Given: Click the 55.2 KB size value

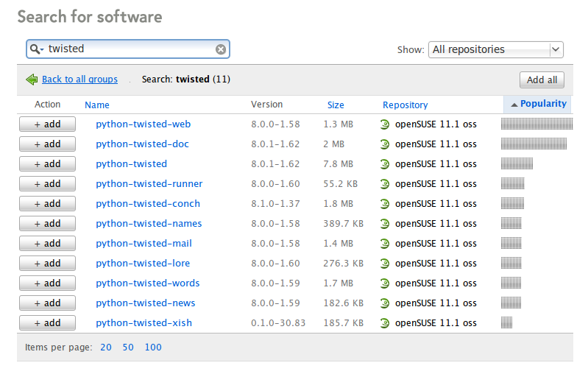Looking at the screenshot, I should 341,184.
